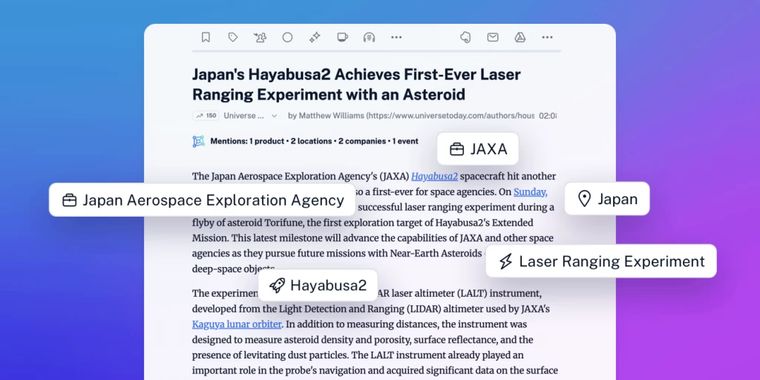
Task: Click the coffee mug icon
Action: pos(342,37)
